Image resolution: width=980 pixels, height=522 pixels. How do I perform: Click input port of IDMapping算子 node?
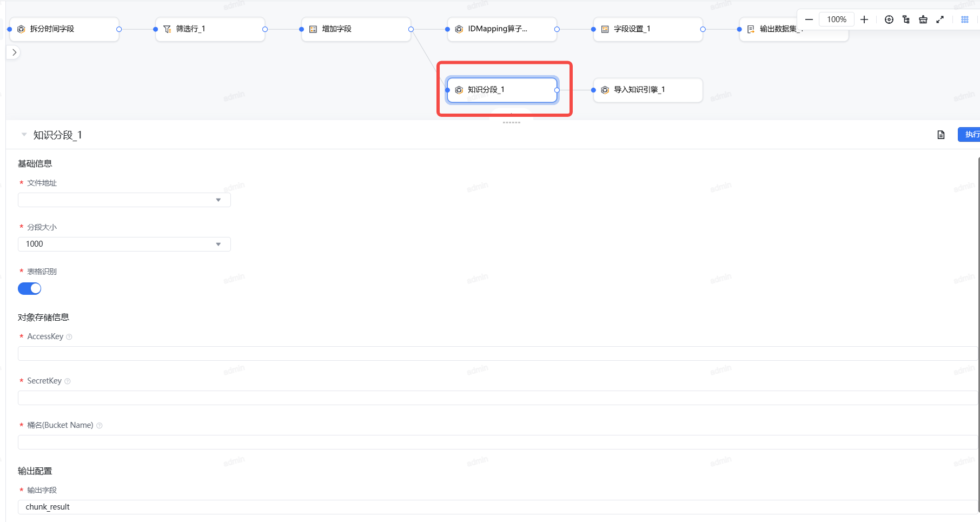click(x=448, y=29)
